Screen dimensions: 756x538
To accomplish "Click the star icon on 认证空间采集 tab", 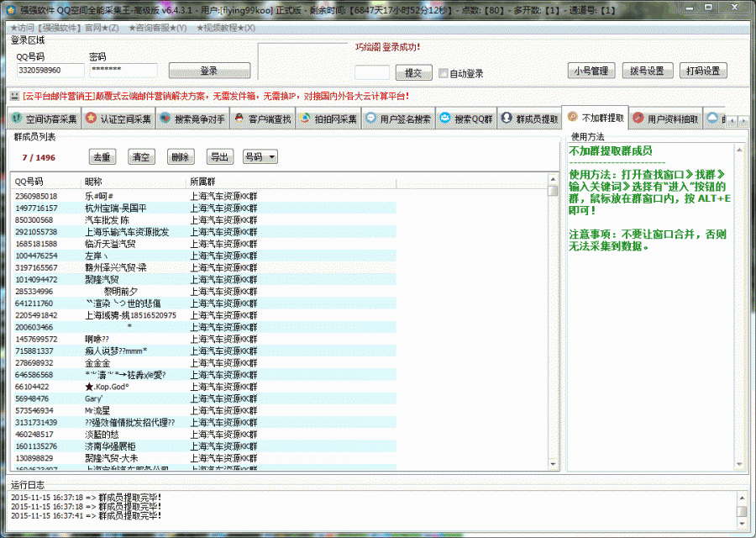I will click(x=91, y=118).
